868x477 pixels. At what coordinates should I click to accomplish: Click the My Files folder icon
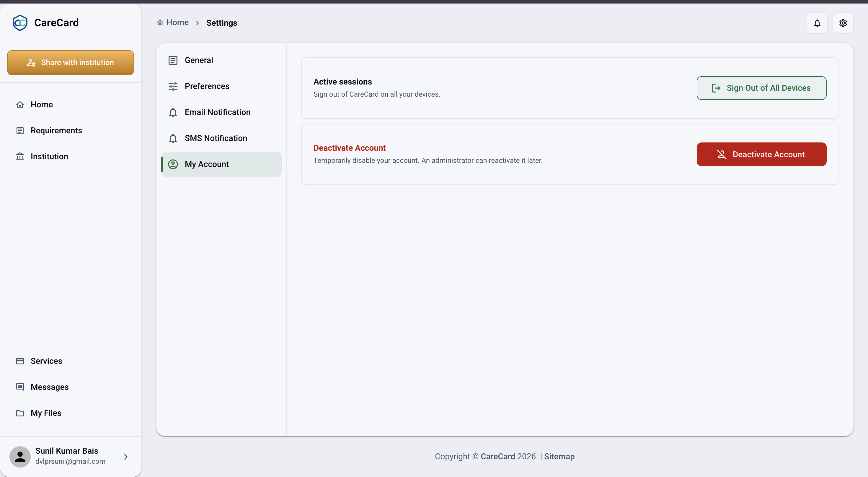pyautogui.click(x=20, y=413)
